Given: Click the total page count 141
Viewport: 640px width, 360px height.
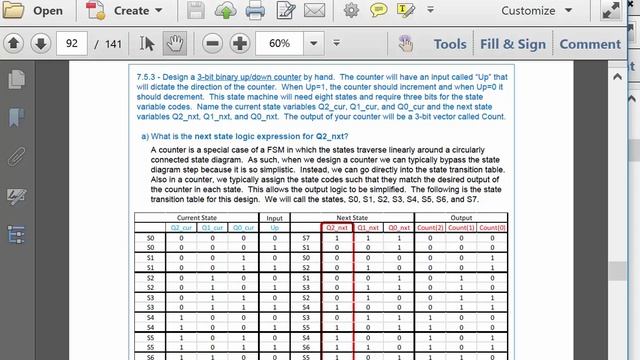Looking at the screenshot, I should 113,44.
